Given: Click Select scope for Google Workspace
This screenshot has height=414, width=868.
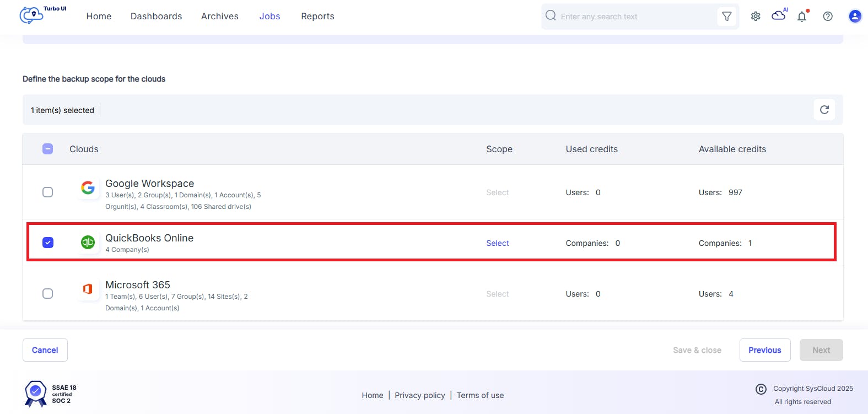Looking at the screenshot, I should [x=498, y=192].
